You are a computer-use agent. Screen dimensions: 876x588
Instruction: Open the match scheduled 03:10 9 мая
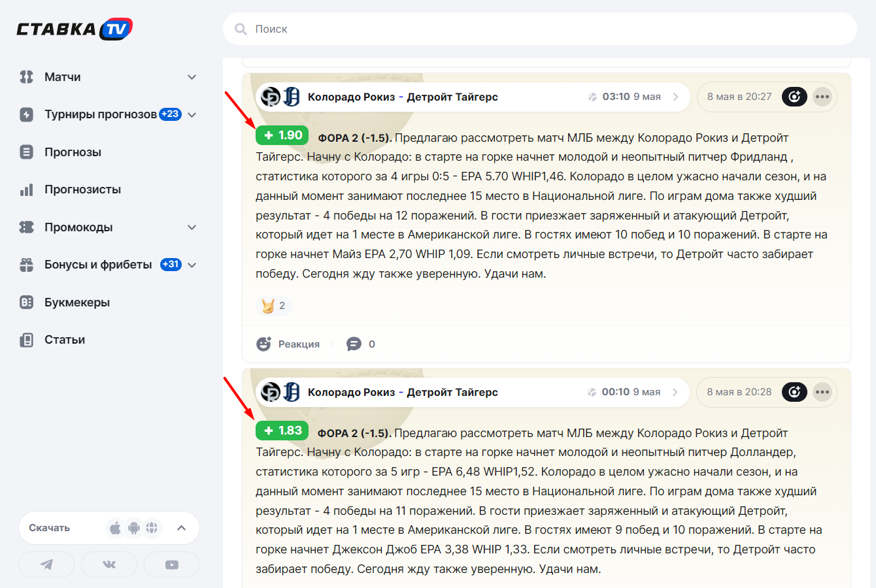coord(473,97)
